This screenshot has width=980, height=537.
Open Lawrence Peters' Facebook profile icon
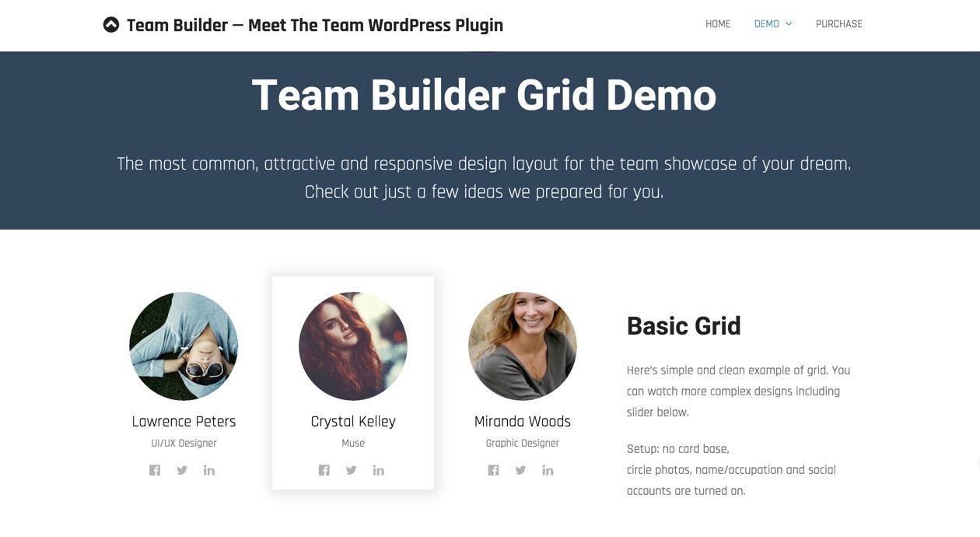155,469
